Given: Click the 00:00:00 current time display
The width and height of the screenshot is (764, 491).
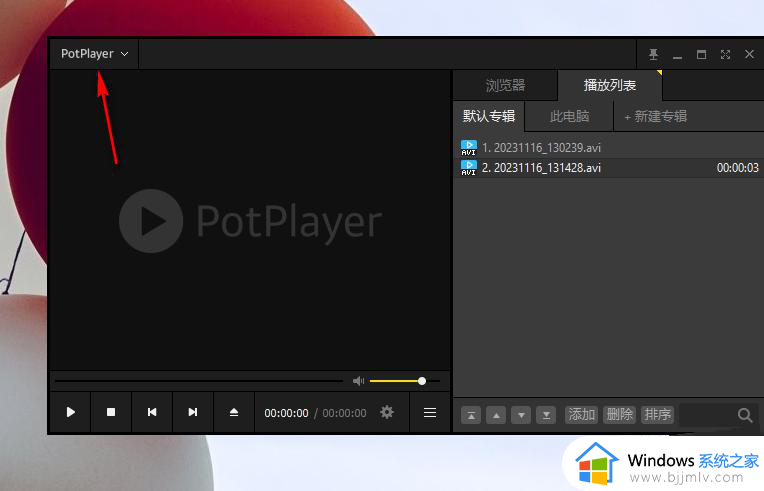Looking at the screenshot, I should pos(286,413).
